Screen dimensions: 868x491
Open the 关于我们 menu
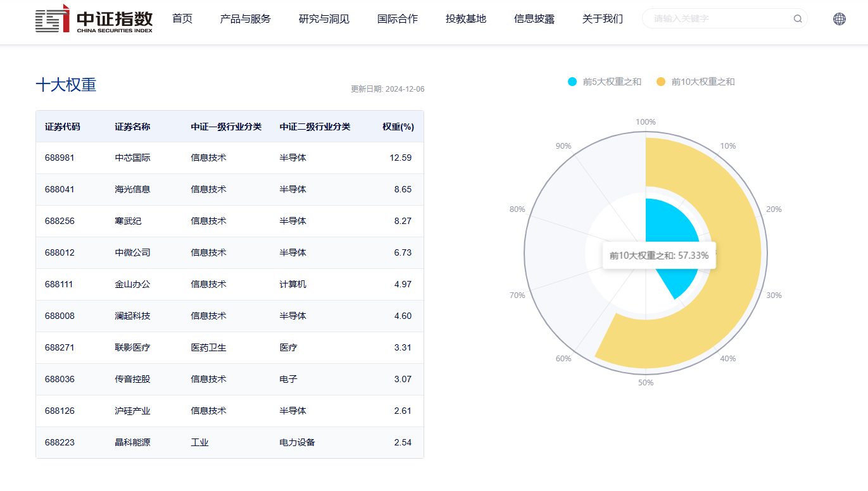[602, 19]
